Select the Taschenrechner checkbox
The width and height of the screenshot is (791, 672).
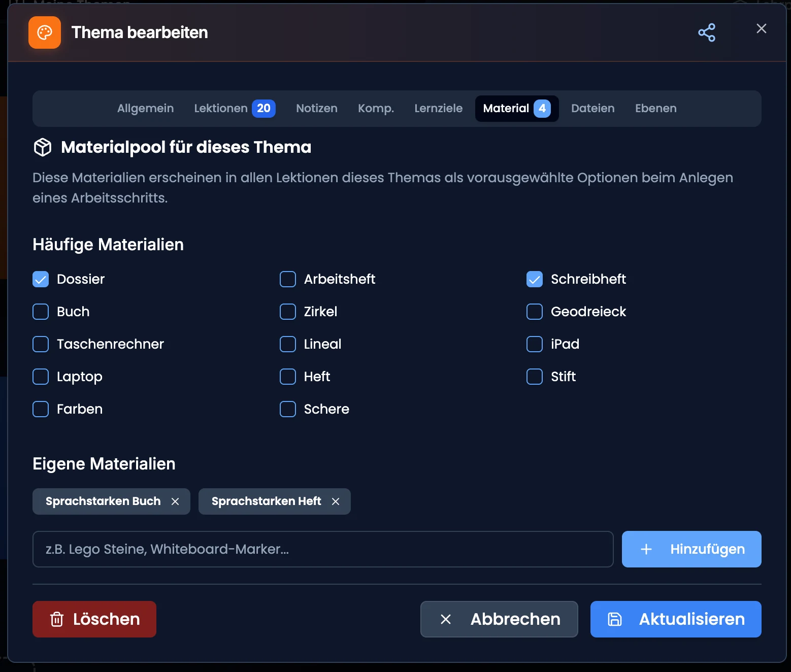[x=41, y=344]
